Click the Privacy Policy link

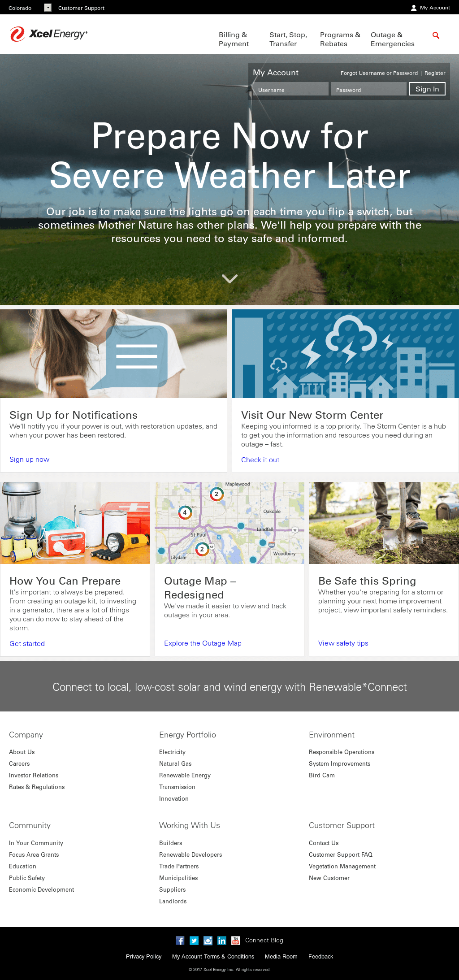[x=143, y=957]
